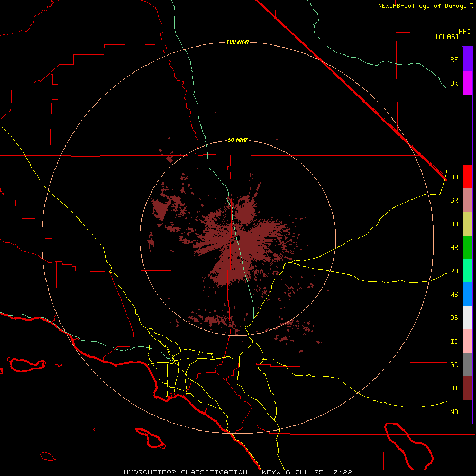
Task: Click the dark red BI legend swatch
Action: coord(467,388)
